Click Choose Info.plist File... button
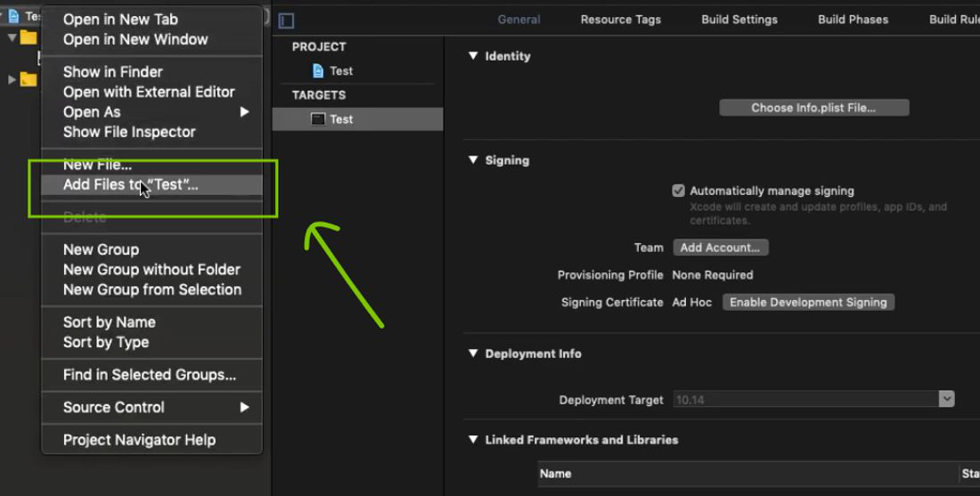The image size is (980, 496). coord(813,108)
